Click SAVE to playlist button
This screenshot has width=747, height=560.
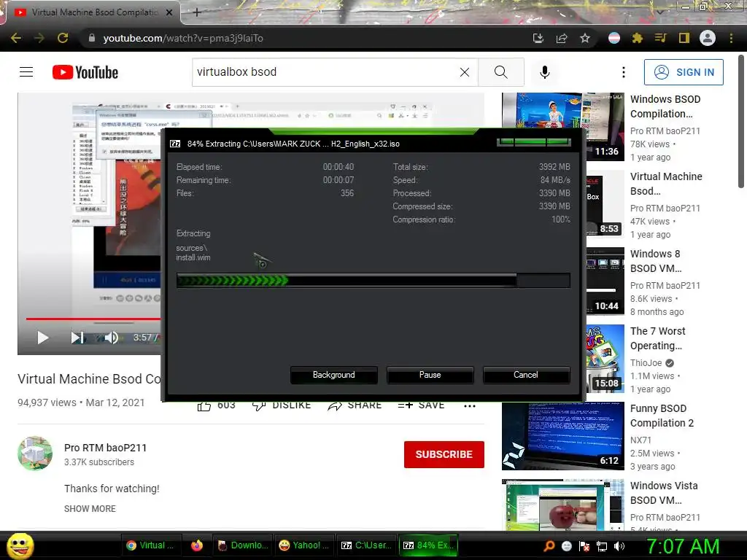pos(421,405)
